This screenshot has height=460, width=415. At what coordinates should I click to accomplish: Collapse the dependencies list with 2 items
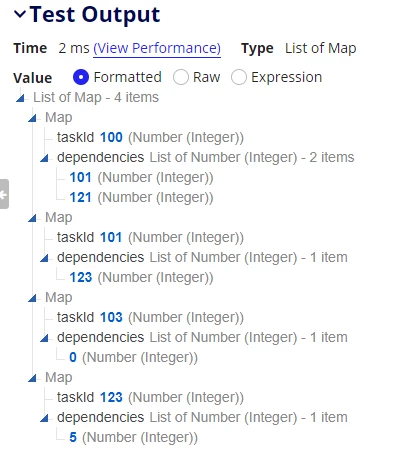44,158
